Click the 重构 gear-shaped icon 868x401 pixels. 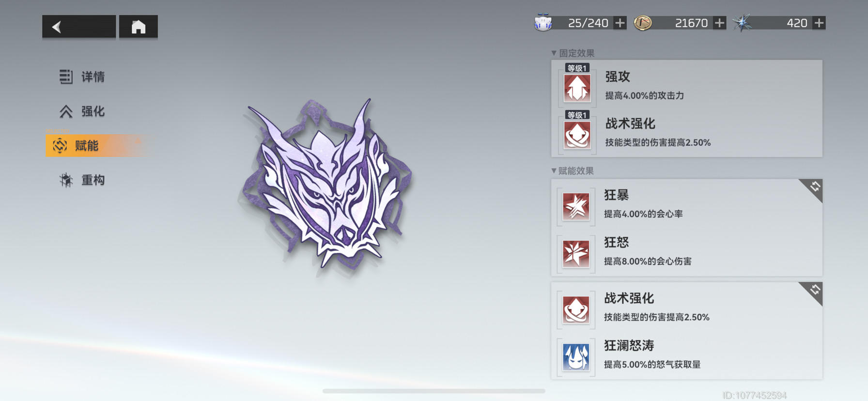coord(66,180)
